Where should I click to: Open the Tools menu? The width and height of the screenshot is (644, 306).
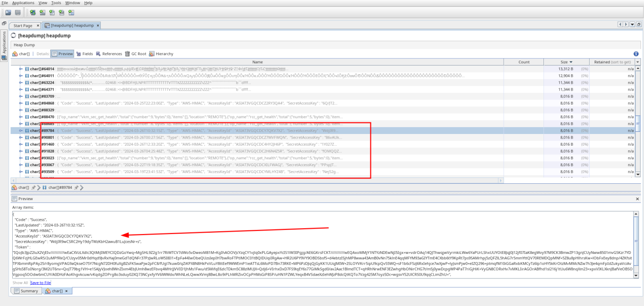coord(56,3)
